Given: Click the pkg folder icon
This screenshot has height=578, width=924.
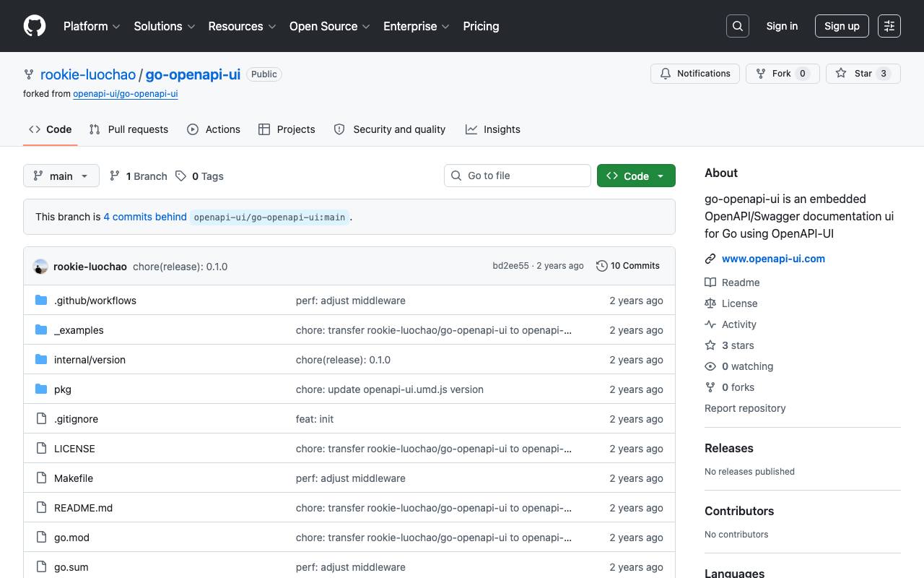Looking at the screenshot, I should [41, 389].
